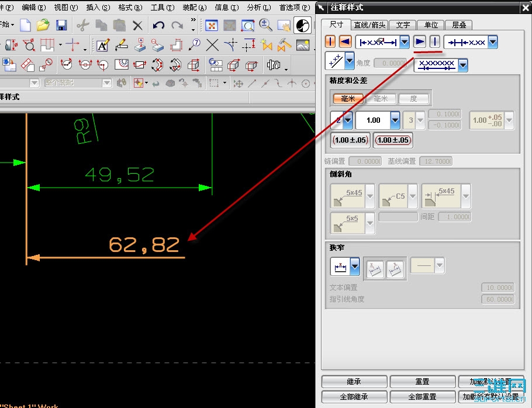This screenshot has height=408, width=532.
Task: Open the 分析(L) menu
Action: point(259,7)
